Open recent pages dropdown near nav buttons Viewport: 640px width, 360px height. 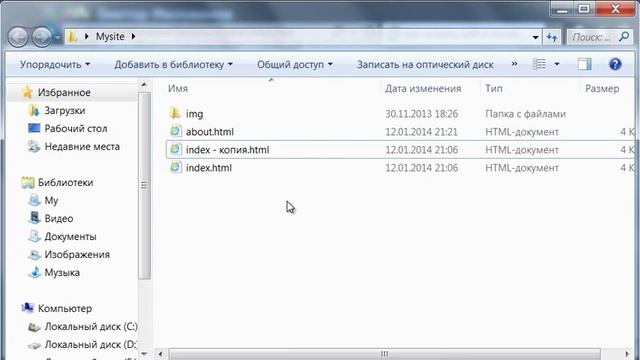pos(58,38)
